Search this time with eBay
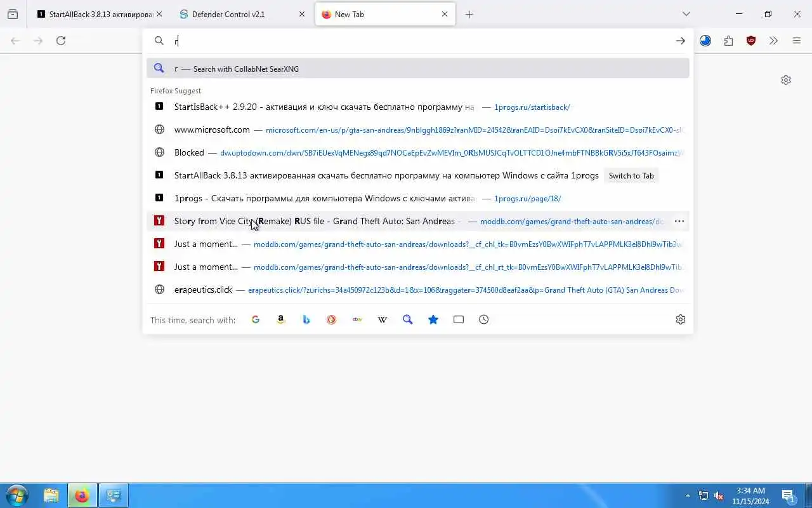Viewport: 812px width, 508px height. click(357, 319)
